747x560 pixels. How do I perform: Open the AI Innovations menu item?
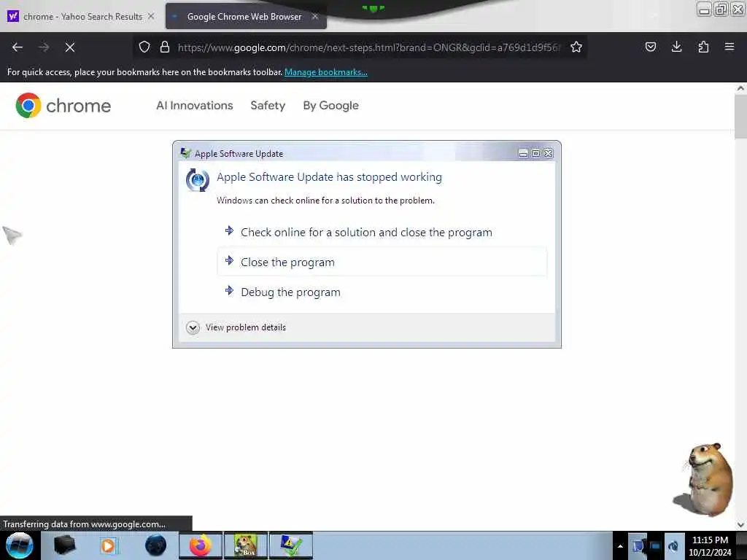(x=194, y=105)
